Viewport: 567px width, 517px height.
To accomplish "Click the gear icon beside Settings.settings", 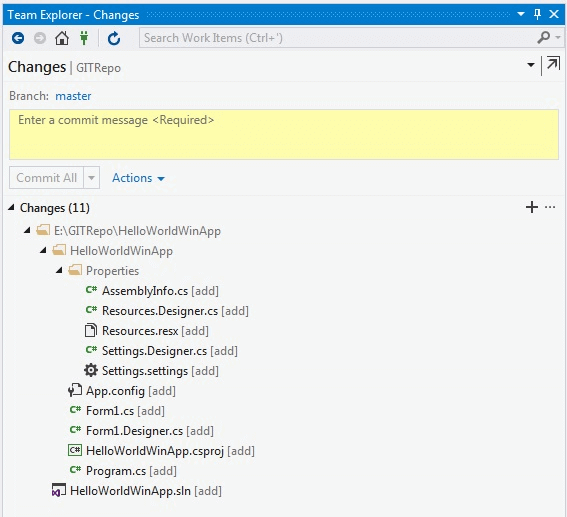I will click(x=91, y=370).
